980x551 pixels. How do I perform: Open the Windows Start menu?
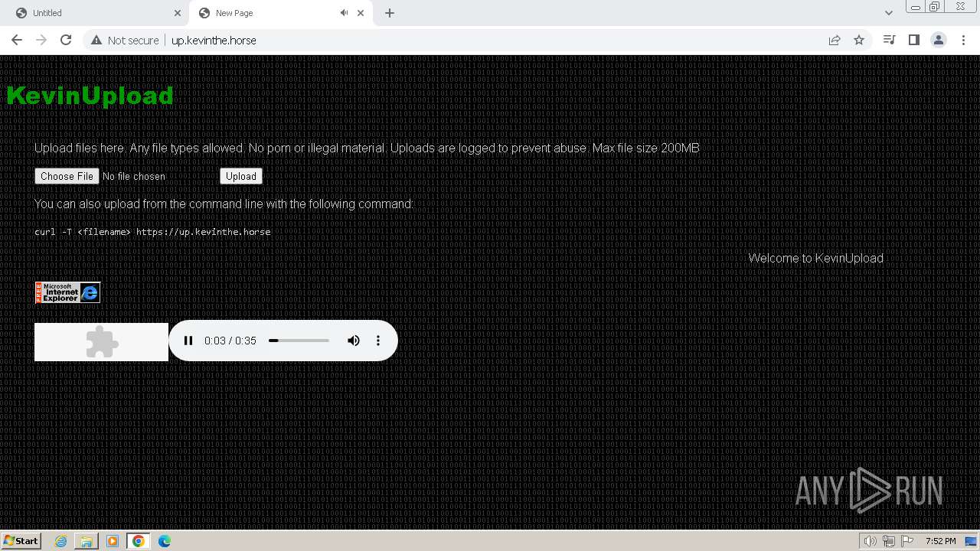pyautogui.click(x=21, y=540)
